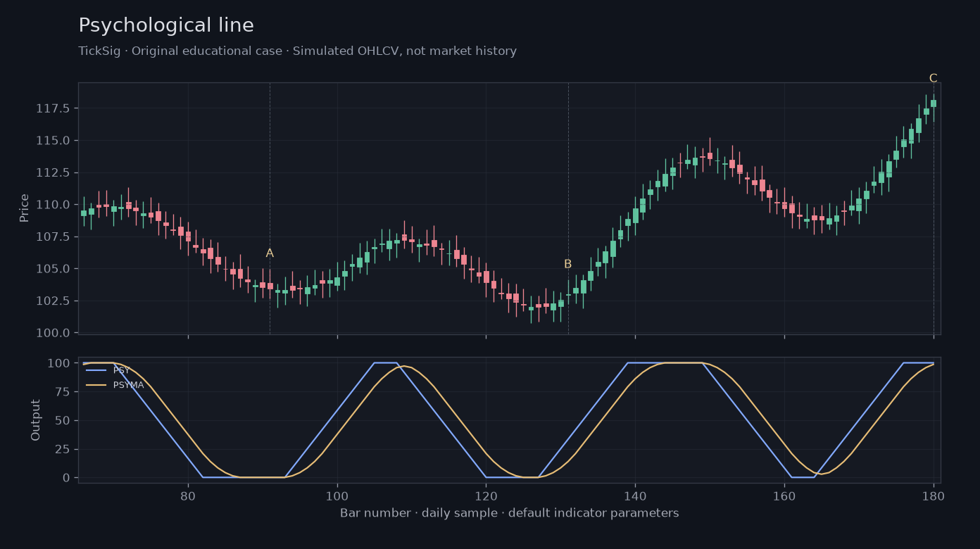This screenshot has width=980, height=549.
Task: Click the 100.0 price axis tick
Action: tap(54, 333)
